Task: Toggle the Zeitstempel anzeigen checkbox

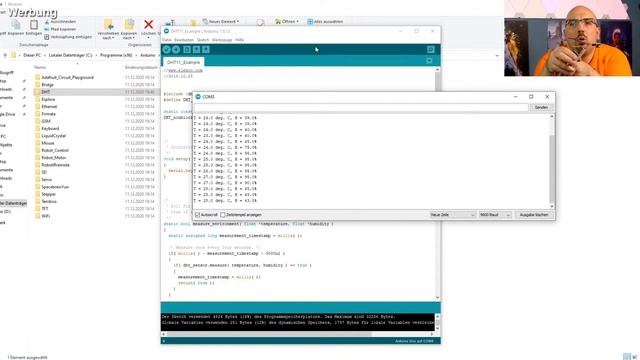Action: click(222, 215)
